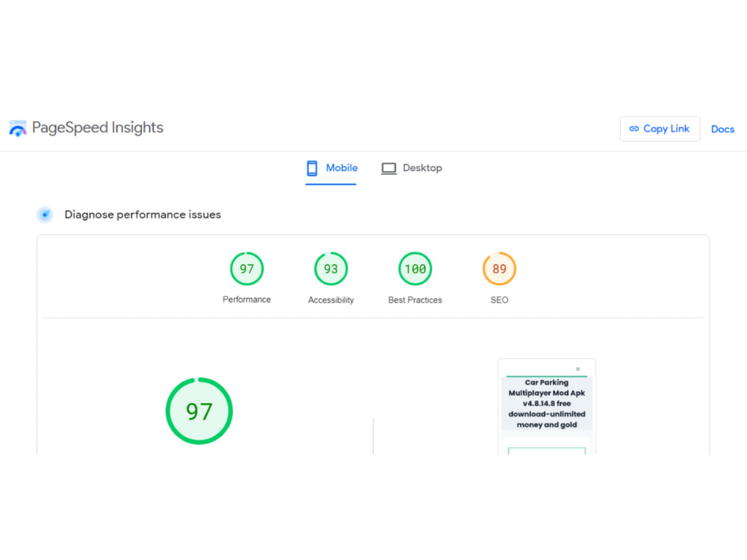Click the Diagnose performance issues radar icon
747x560 pixels.
[45, 215]
